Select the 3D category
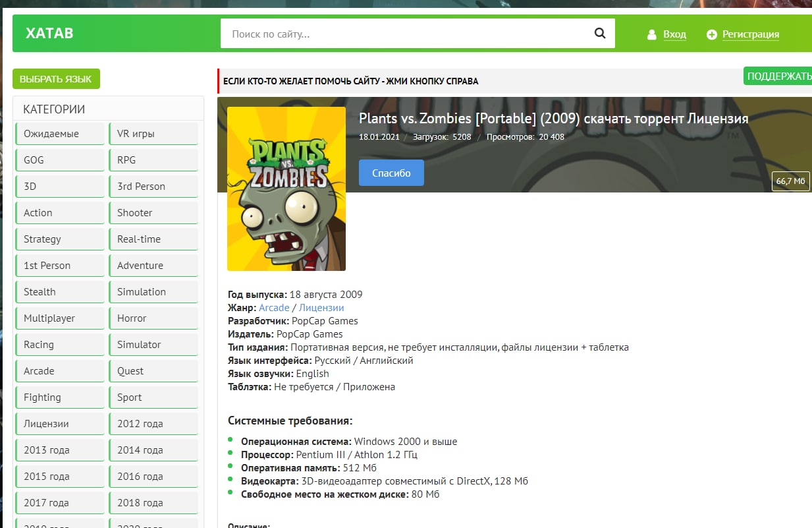The image size is (812, 528). click(60, 186)
